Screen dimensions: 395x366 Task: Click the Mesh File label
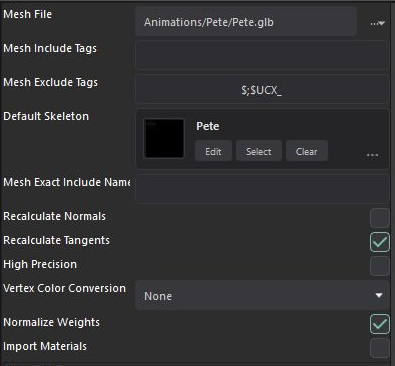point(28,14)
